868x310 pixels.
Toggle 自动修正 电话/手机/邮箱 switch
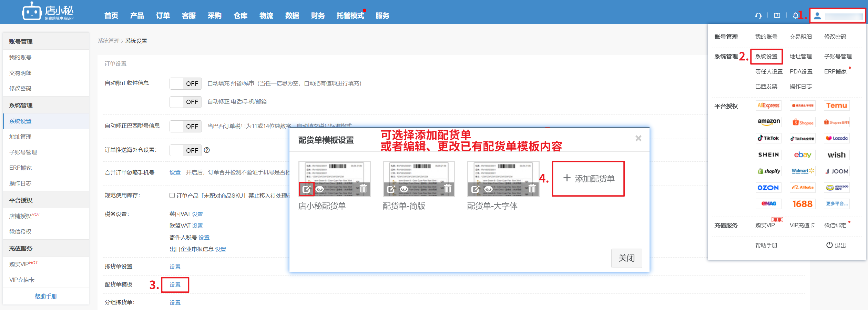[x=185, y=102]
